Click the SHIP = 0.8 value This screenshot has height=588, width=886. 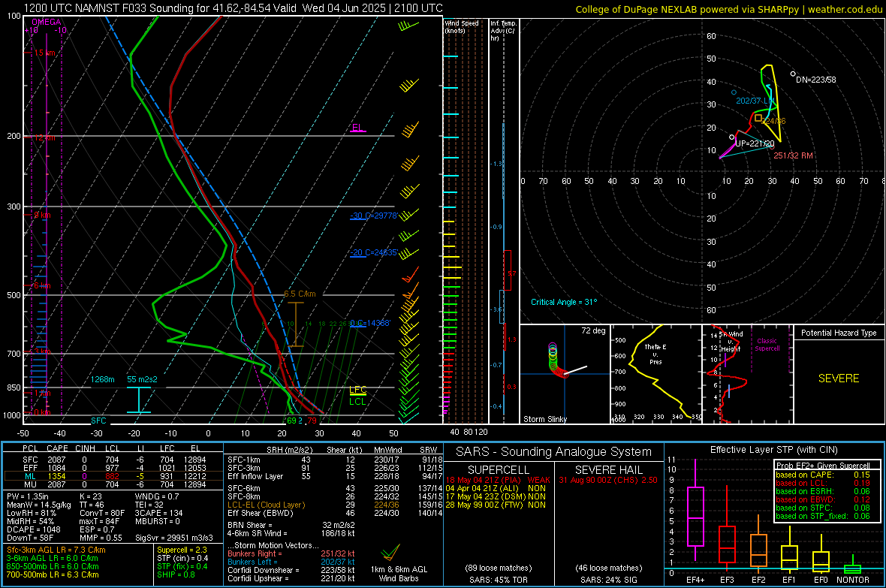tap(176, 574)
